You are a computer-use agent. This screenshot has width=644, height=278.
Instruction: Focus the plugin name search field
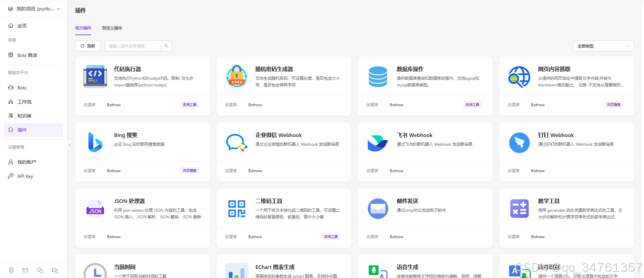[133, 46]
